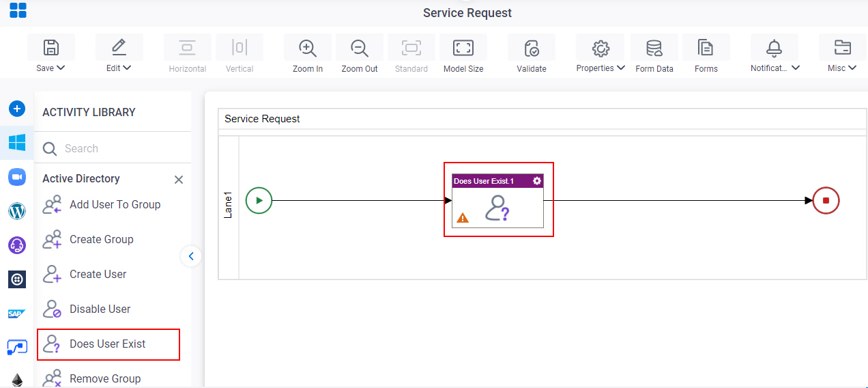Click the red End event node

(826, 201)
